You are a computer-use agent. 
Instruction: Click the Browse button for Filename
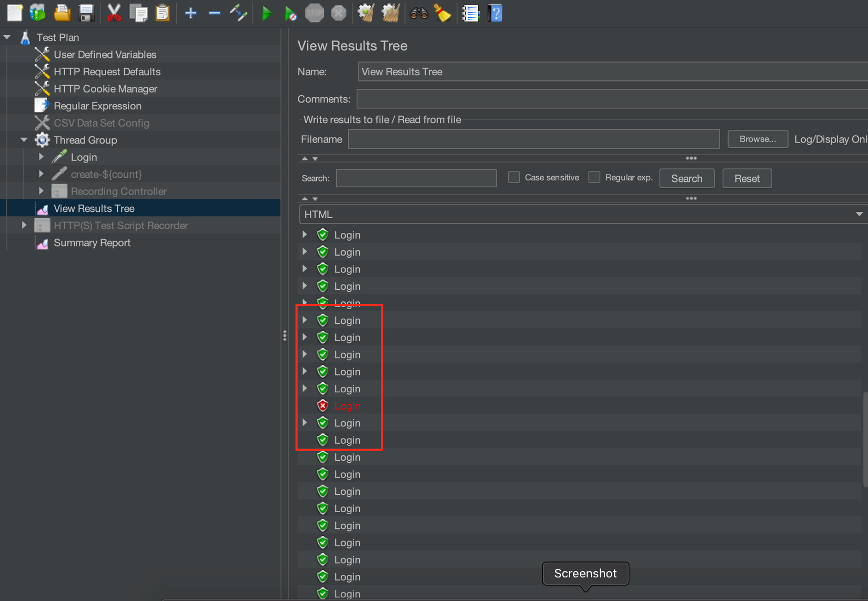coord(758,139)
